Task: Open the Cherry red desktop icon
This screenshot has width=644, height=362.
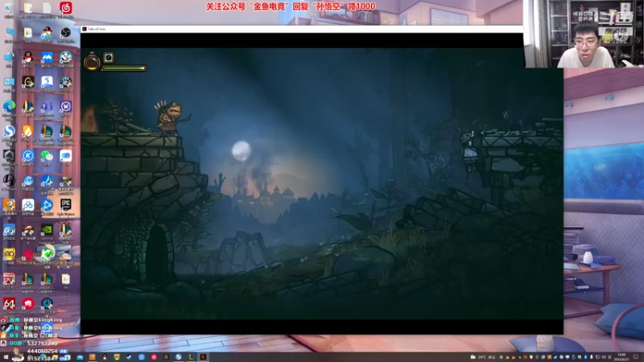Action: 28,254
